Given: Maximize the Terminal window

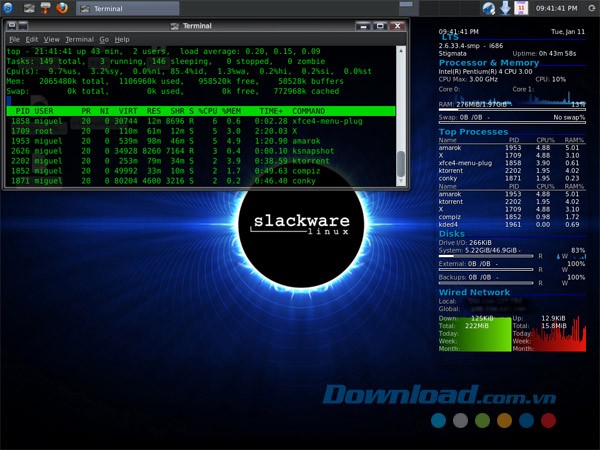Looking at the screenshot, I should [x=380, y=26].
